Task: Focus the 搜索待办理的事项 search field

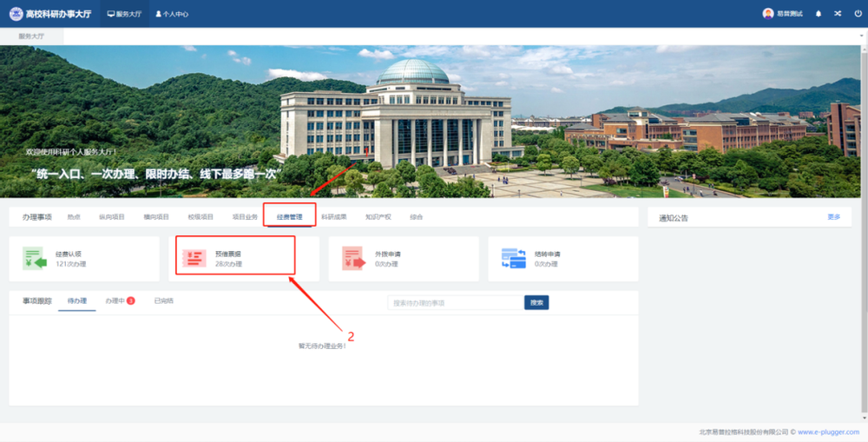Action: 455,303
